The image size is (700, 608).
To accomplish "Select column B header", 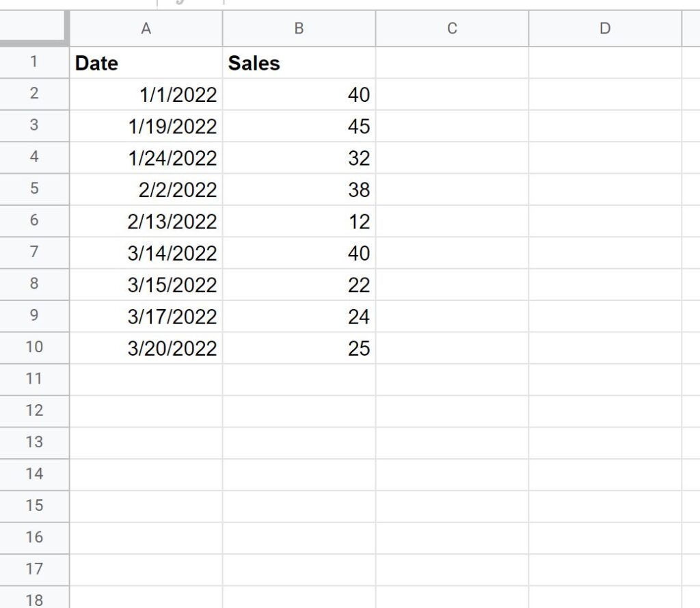I will (x=298, y=28).
